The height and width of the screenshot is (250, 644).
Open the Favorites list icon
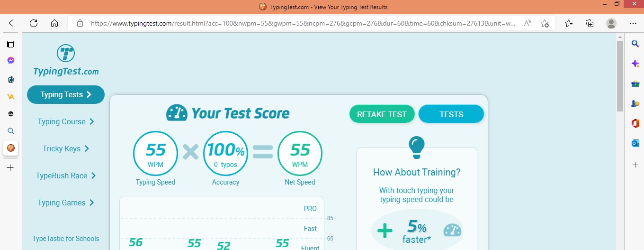[569, 23]
